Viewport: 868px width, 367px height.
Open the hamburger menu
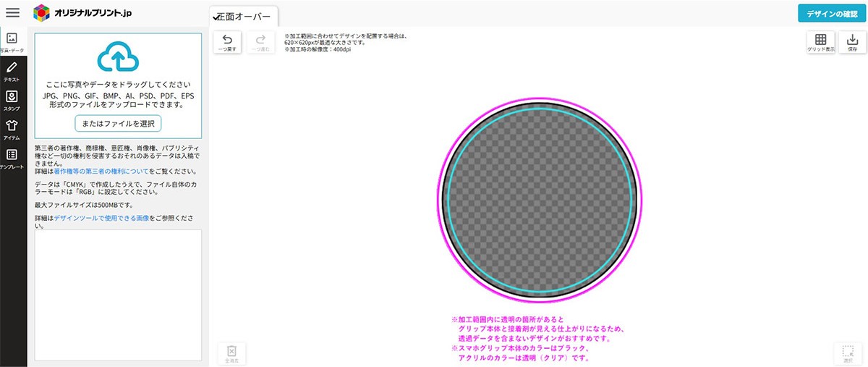click(12, 13)
